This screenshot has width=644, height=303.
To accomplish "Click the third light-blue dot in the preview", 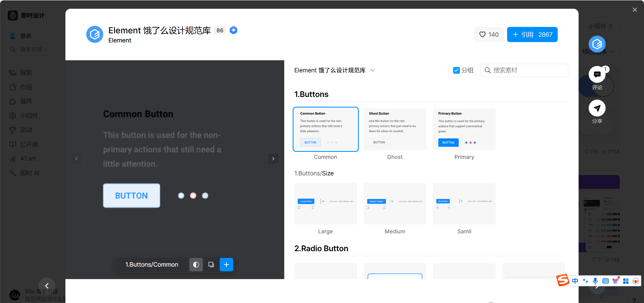I will click(x=205, y=196).
